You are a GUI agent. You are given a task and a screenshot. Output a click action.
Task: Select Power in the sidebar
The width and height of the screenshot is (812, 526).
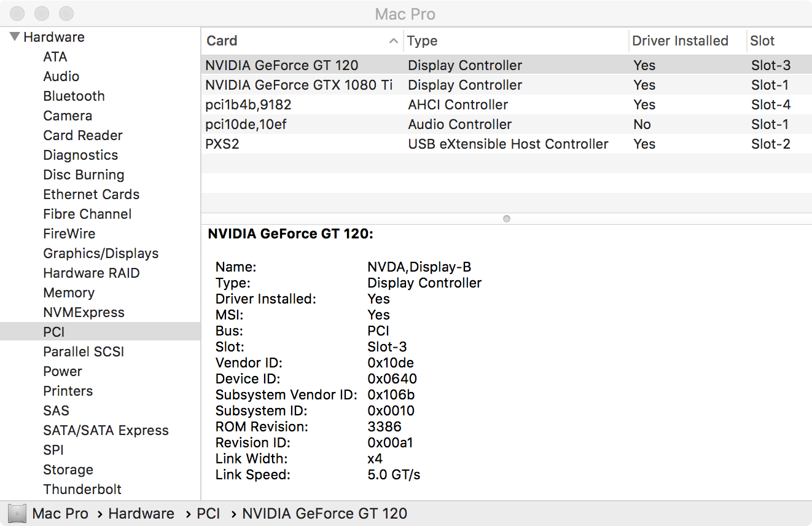coord(63,371)
